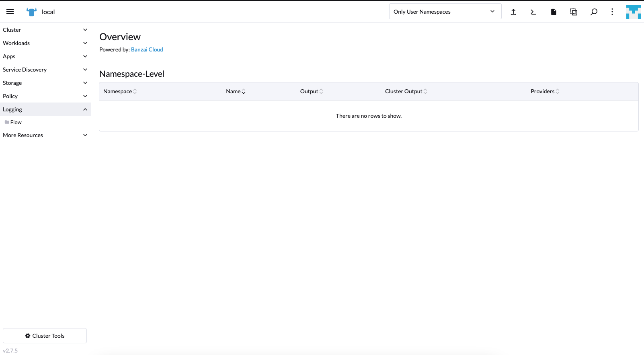This screenshot has width=644, height=355.
Task: Click the Cluster Output column header
Action: tap(404, 91)
